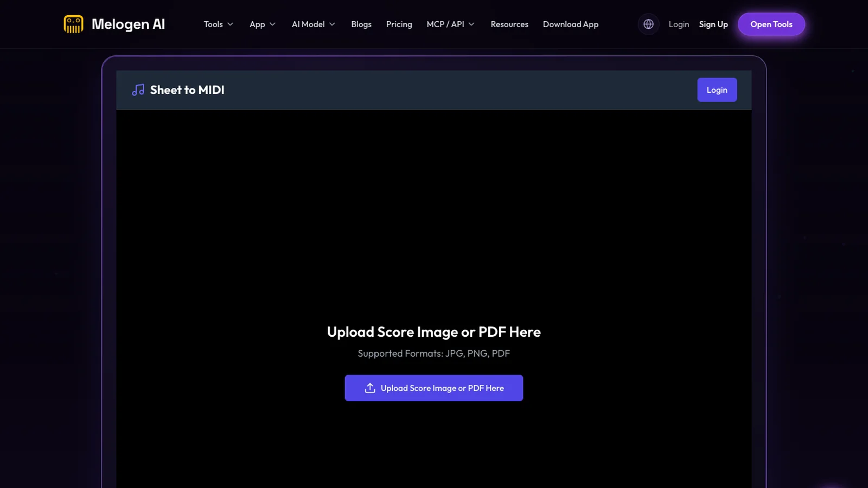868x488 pixels.
Task: Click the music note icon beside Sheet to MIDI
Action: [x=138, y=90]
